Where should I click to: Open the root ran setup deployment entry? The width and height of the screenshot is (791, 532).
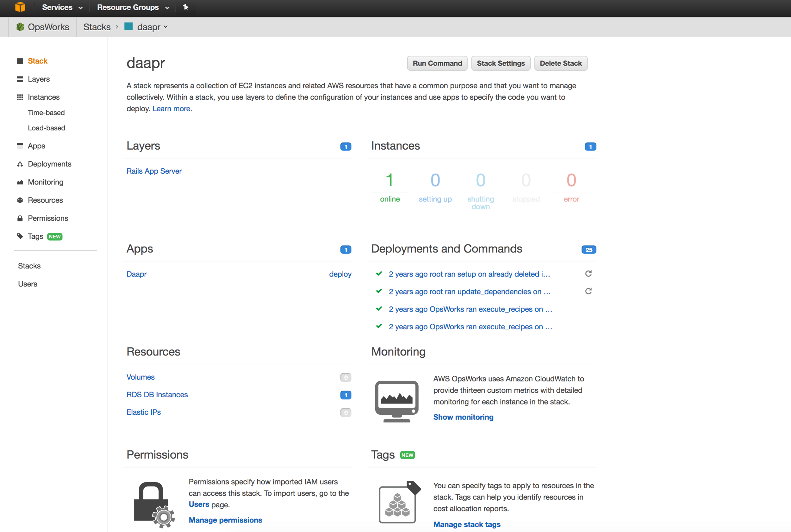469,274
